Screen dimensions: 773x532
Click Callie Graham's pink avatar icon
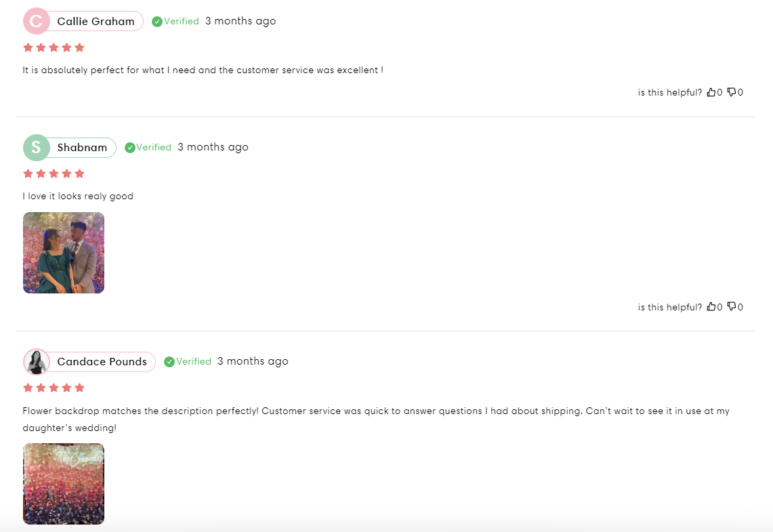pos(37,21)
